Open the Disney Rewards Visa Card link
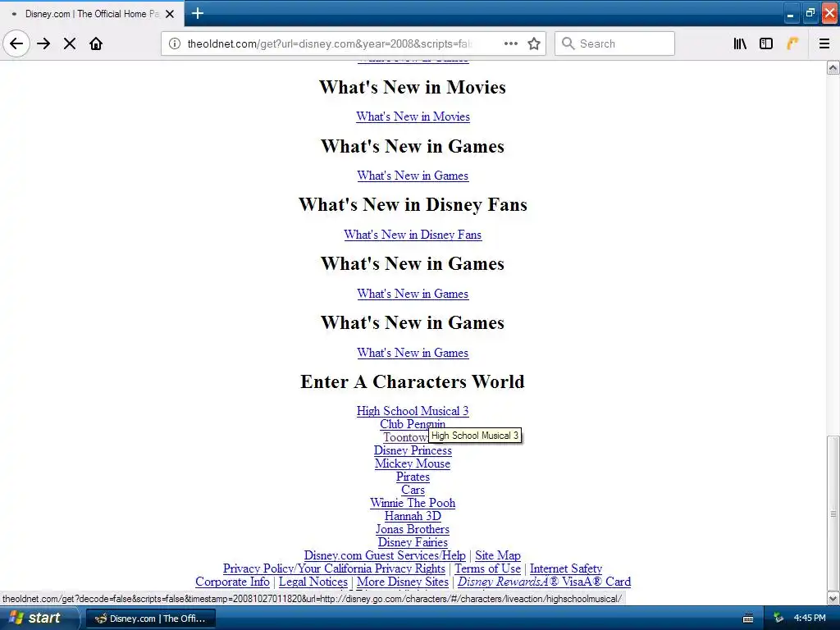This screenshot has height=630, width=840. (544, 582)
